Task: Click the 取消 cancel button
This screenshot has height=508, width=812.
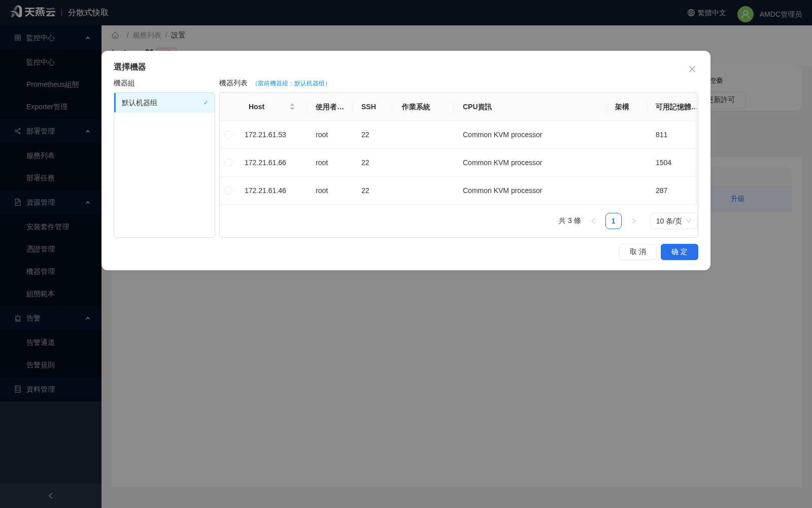Action: (x=638, y=252)
